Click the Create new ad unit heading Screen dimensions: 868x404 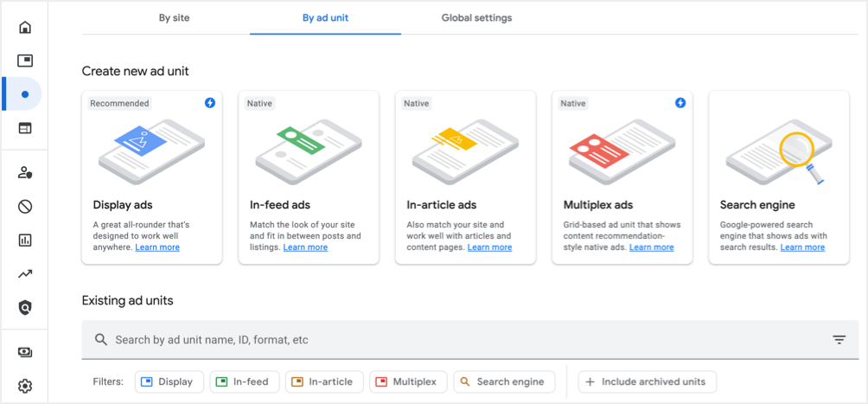(135, 72)
